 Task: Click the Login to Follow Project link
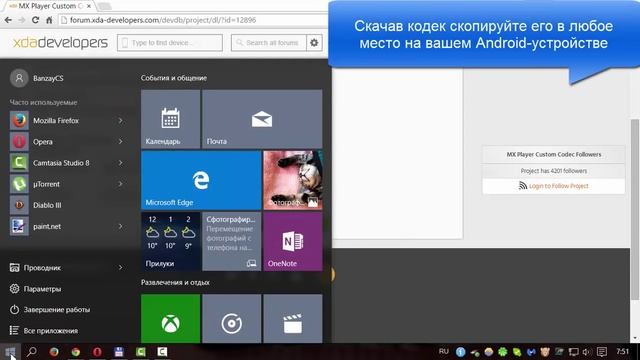click(x=558, y=186)
